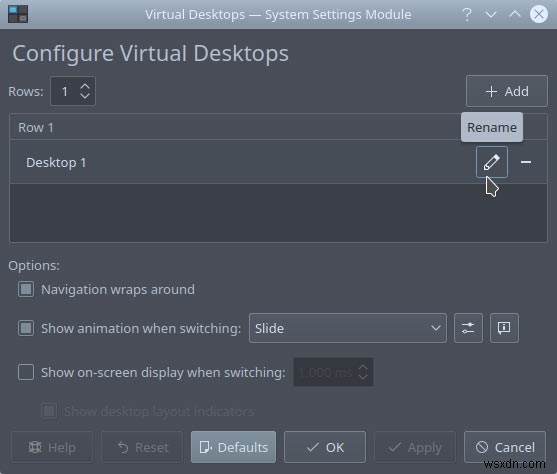Screen dimensions: 557x474
Task: Enable Show on-screen display when switching
Action: coord(26,372)
